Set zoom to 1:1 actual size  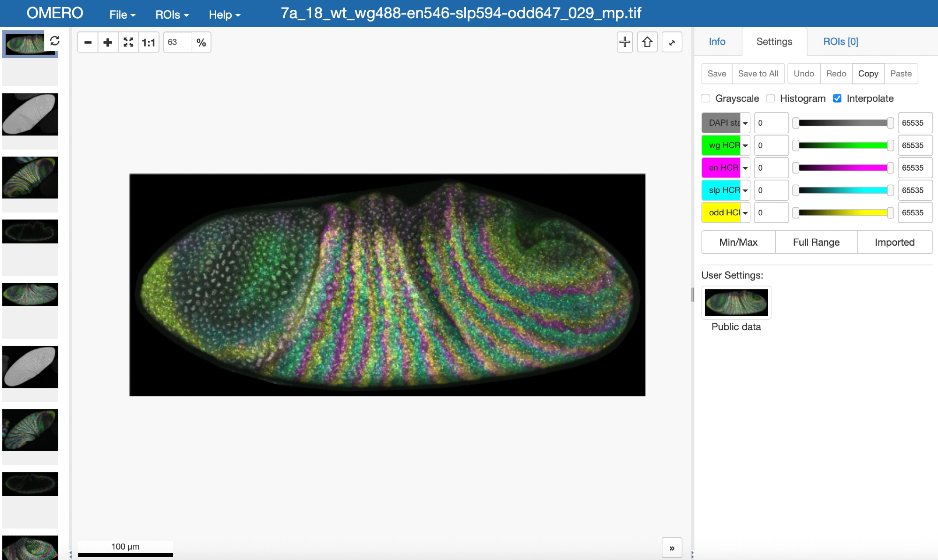(x=149, y=43)
